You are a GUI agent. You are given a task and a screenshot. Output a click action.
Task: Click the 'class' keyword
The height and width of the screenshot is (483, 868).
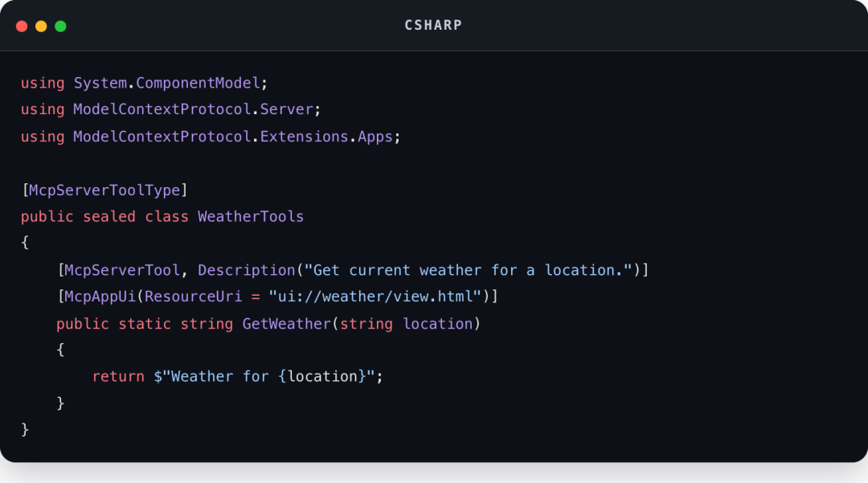point(166,217)
